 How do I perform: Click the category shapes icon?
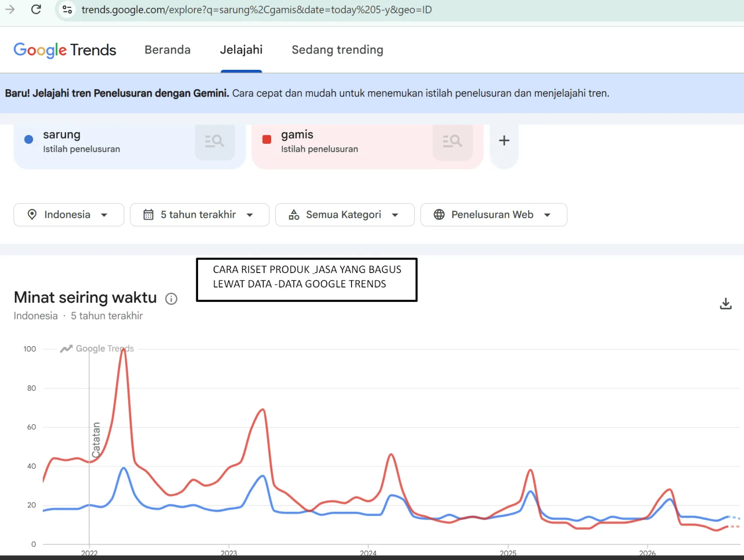(x=294, y=214)
